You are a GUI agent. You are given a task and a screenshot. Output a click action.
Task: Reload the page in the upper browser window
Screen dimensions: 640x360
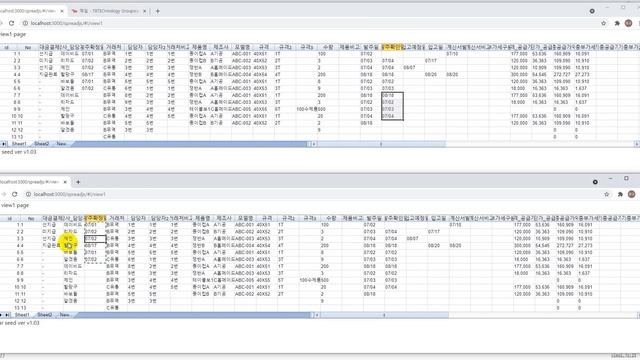(11, 23)
